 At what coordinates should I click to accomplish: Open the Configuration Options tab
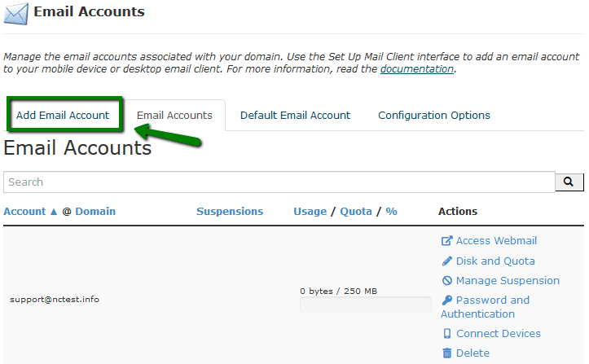[434, 115]
